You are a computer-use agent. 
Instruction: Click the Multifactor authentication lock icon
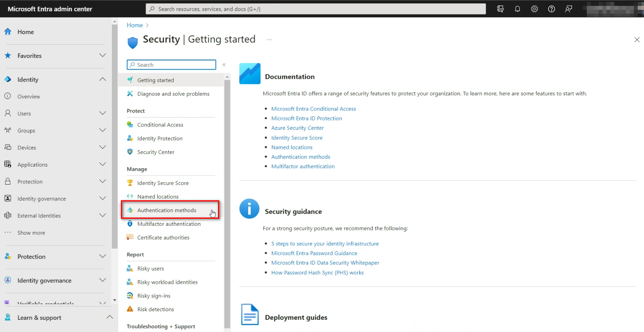tap(130, 224)
